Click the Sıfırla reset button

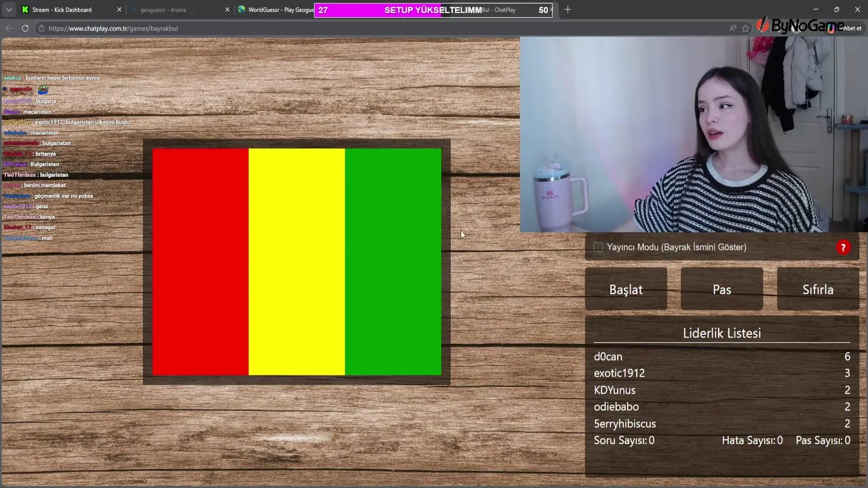click(x=818, y=289)
